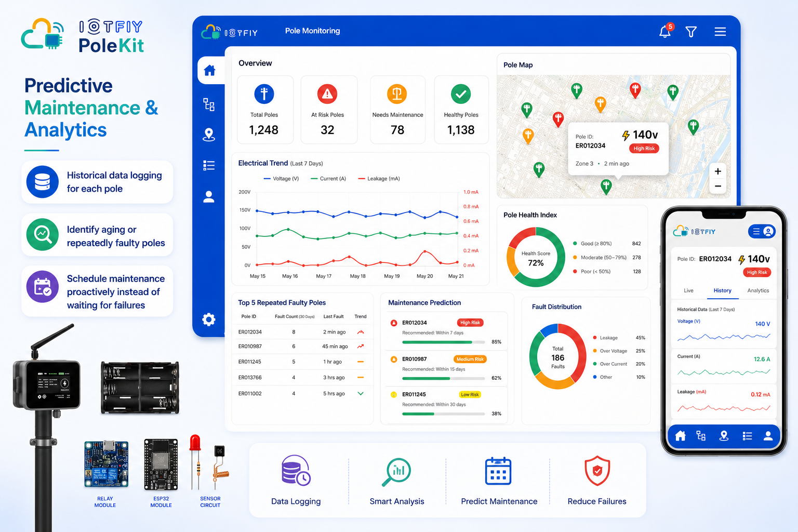
Task: Tap the hierarchy icon in phone bottom bar
Action: (701, 436)
